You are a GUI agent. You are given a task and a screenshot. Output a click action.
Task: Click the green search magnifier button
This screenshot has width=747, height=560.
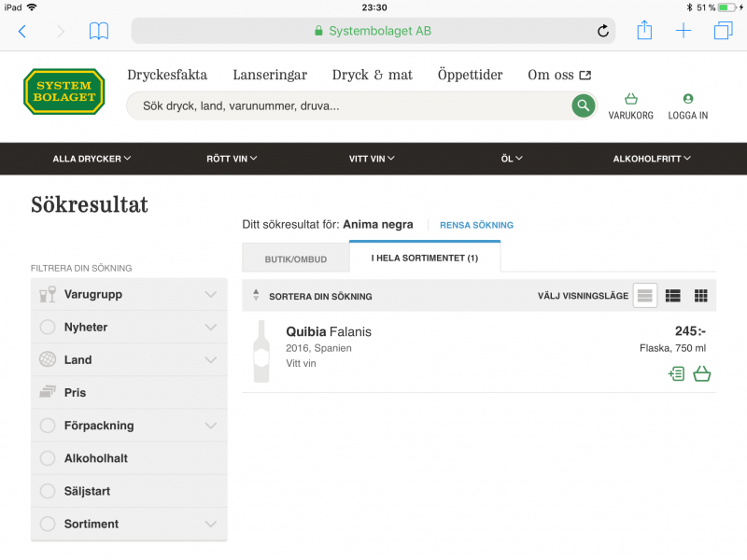click(x=583, y=105)
